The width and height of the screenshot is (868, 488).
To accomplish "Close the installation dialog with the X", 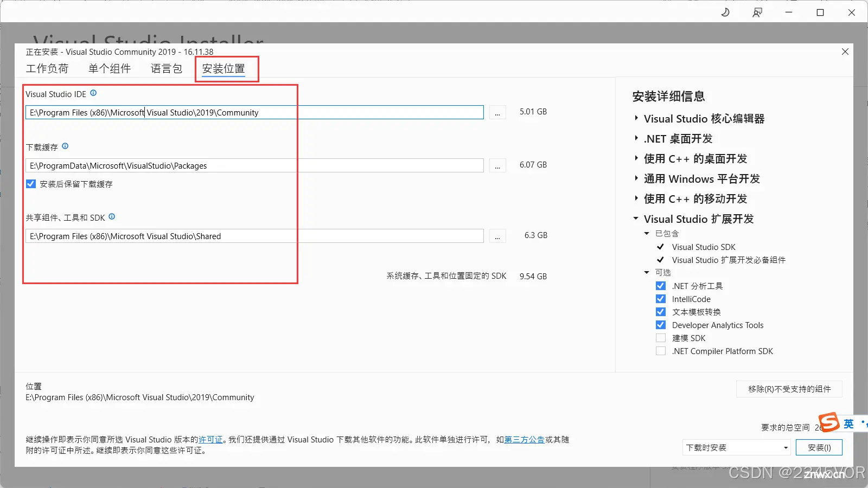I will 845,52.
